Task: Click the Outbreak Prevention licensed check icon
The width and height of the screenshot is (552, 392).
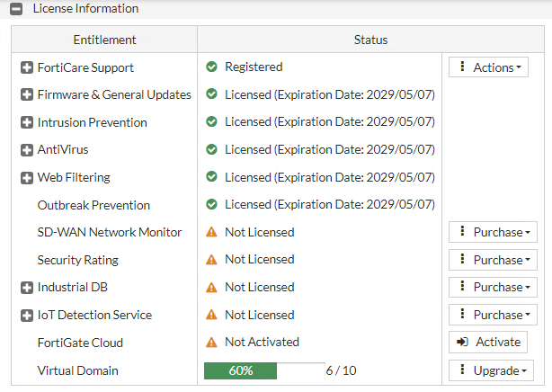Action: 211,205
